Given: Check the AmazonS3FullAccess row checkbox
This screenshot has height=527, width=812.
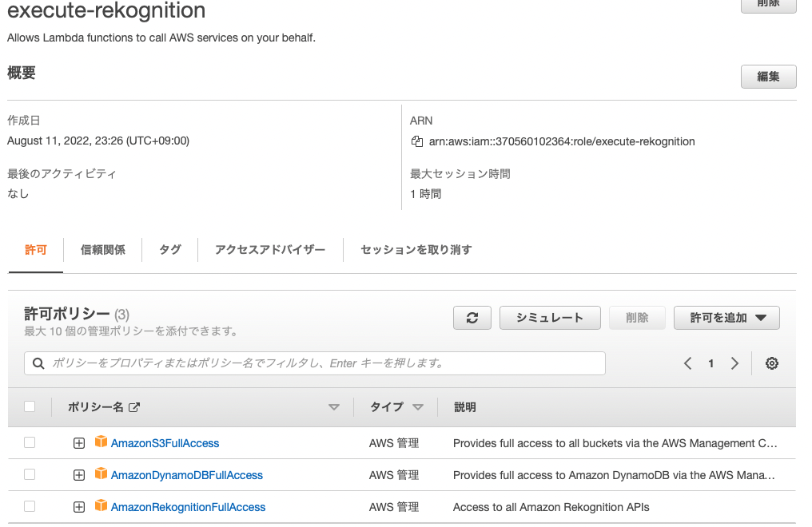Looking at the screenshot, I should 30,442.
